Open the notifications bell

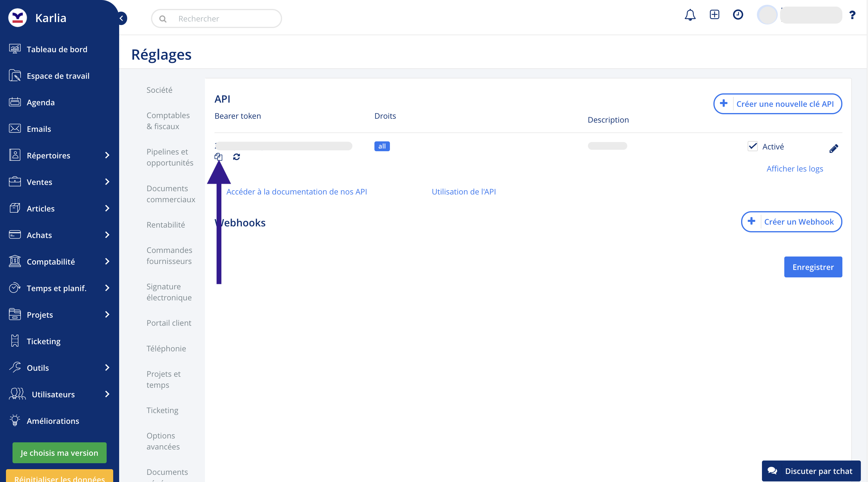pyautogui.click(x=690, y=15)
